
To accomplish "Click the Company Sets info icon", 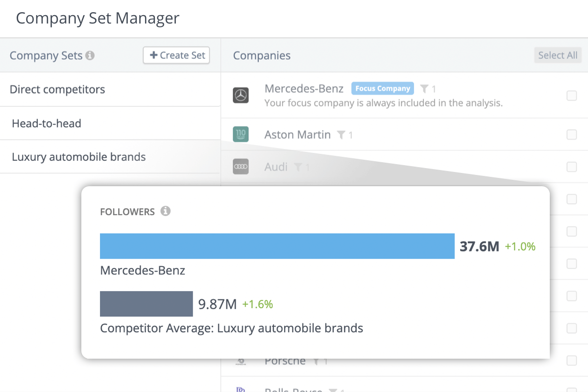I will tap(90, 56).
